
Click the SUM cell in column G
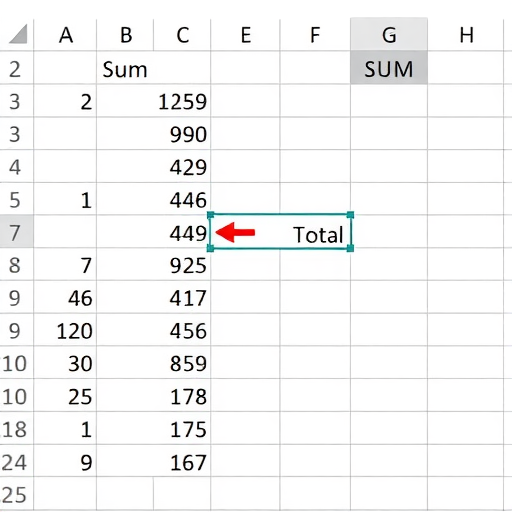click(389, 68)
